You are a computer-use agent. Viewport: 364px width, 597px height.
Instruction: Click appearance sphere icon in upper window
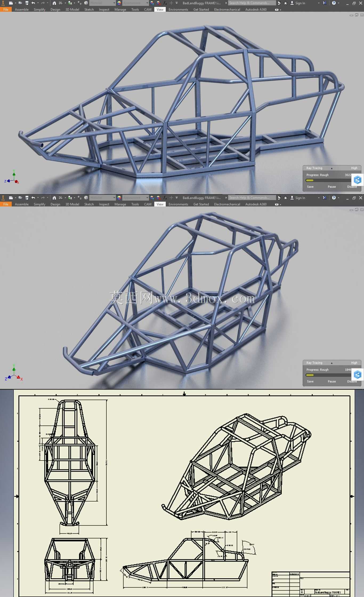pos(86,3)
